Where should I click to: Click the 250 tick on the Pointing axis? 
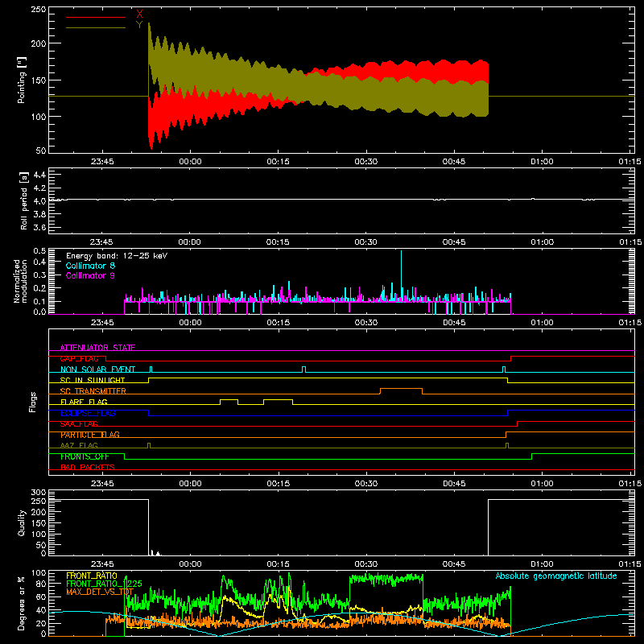pyautogui.click(x=39, y=9)
